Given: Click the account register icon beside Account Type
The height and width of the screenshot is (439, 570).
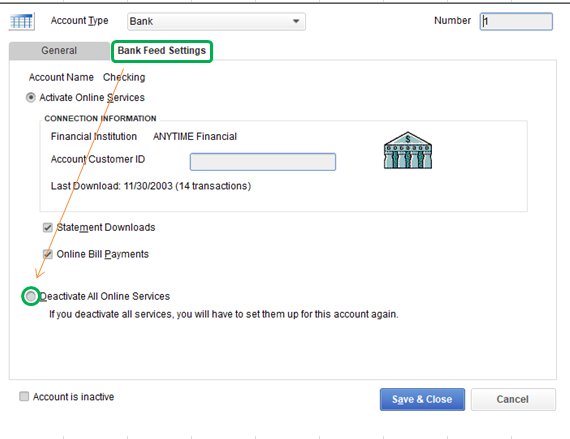Looking at the screenshot, I should point(22,21).
